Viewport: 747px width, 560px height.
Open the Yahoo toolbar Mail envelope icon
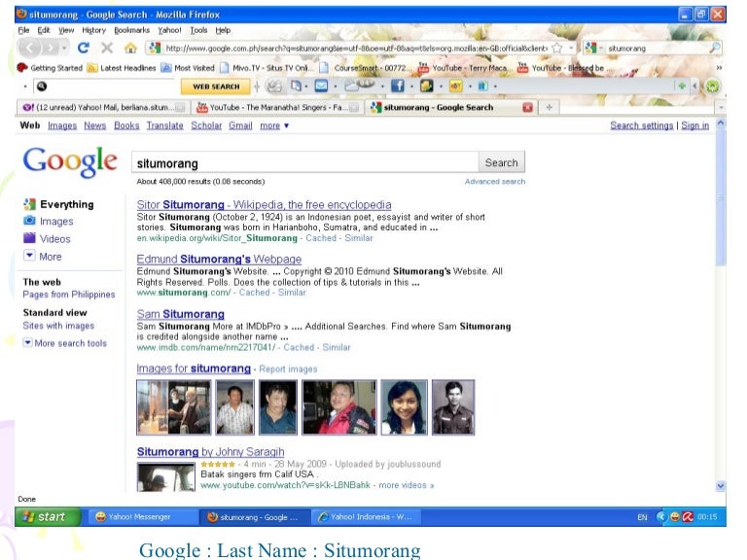(x=322, y=86)
